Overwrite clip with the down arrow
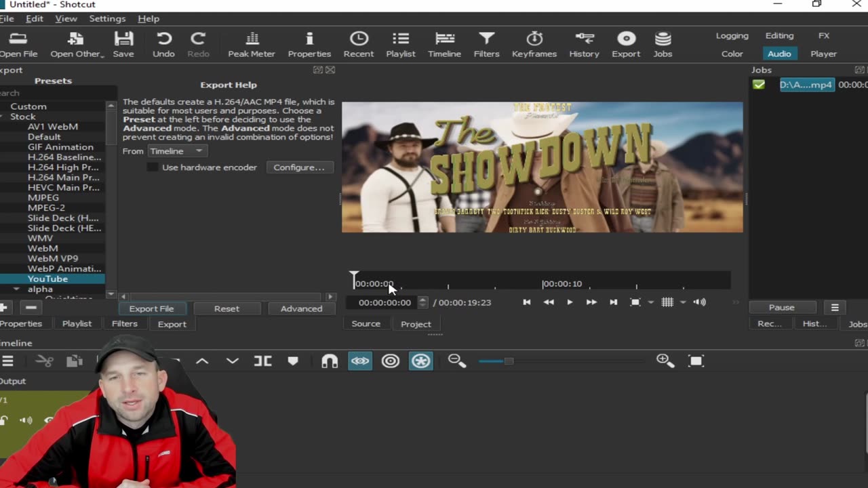 point(233,361)
